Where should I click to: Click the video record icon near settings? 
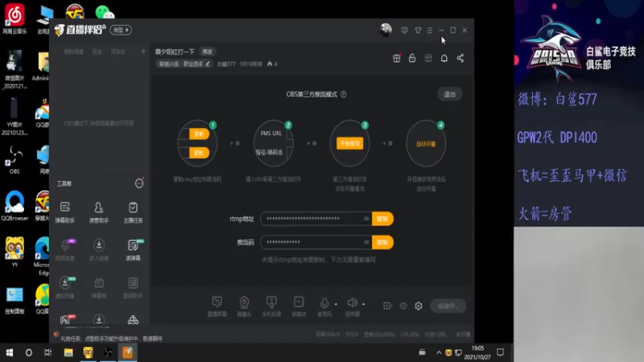click(x=387, y=306)
